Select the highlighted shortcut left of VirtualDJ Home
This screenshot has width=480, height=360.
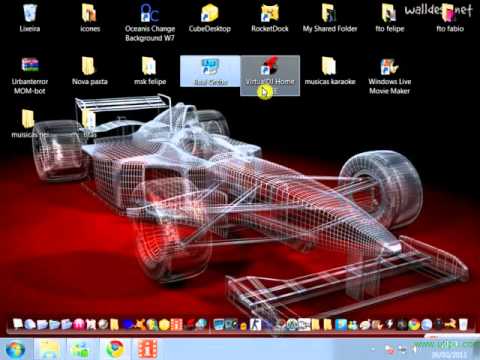[210, 71]
